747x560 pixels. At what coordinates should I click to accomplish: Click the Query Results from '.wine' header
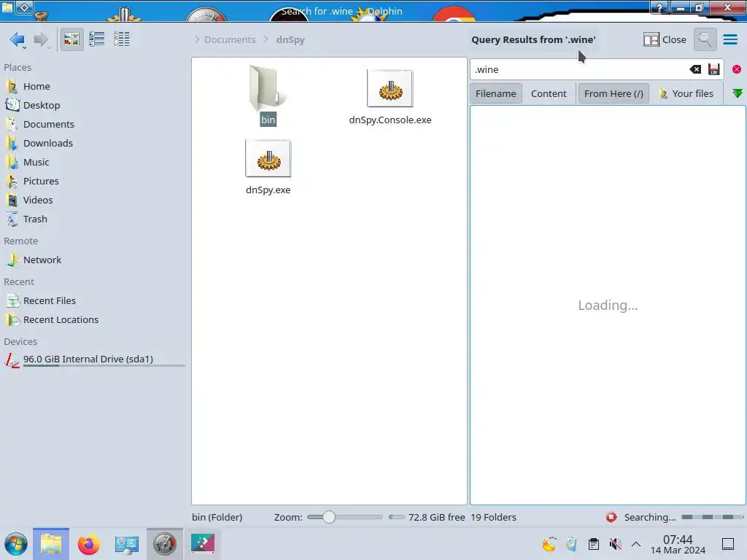(x=533, y=39)
